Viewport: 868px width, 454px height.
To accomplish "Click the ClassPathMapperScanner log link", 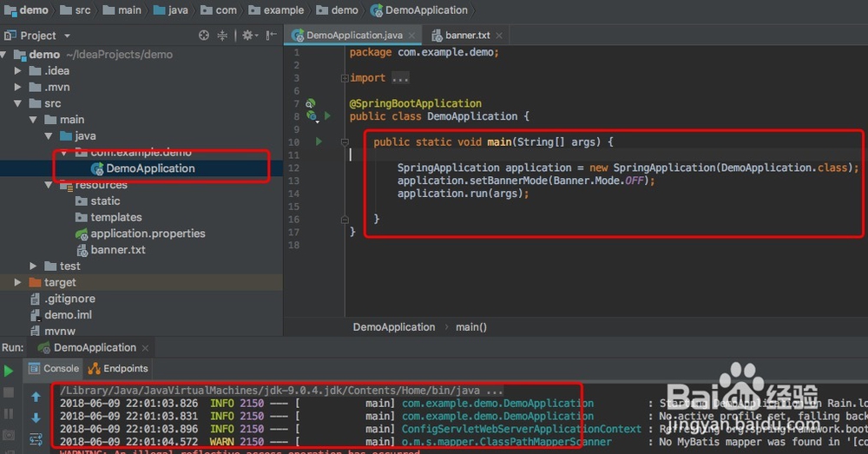I will click(x=507, y=442).
